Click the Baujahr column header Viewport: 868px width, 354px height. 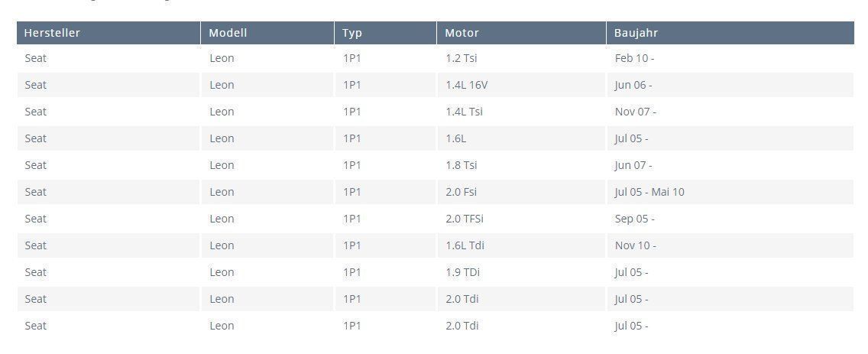point(636,33)
